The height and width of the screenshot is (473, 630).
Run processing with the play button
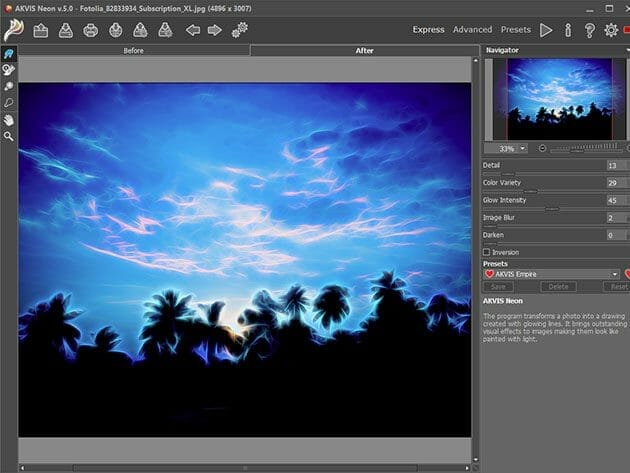[x=546, y=30]
